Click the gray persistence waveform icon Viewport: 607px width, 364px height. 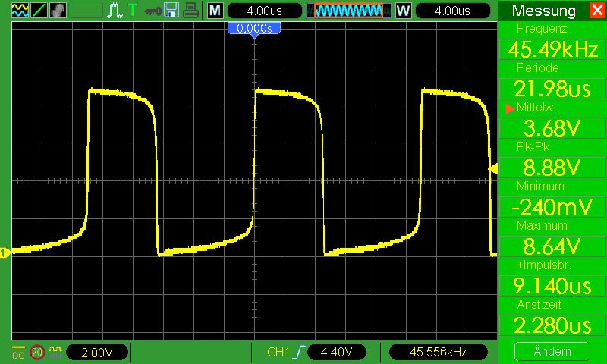coord(58,11)
